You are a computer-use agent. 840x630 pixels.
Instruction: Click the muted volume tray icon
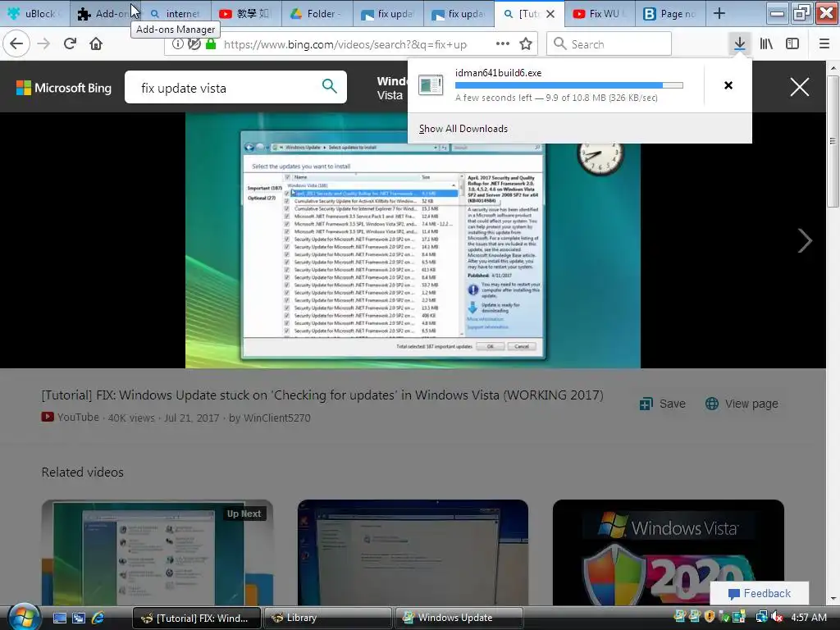click(776, 617)
